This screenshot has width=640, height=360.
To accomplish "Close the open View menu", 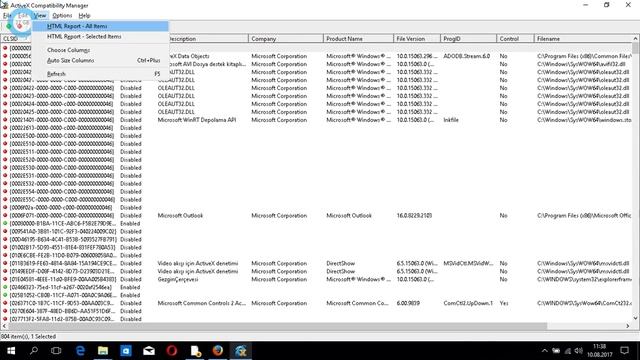I will (40, 16).
